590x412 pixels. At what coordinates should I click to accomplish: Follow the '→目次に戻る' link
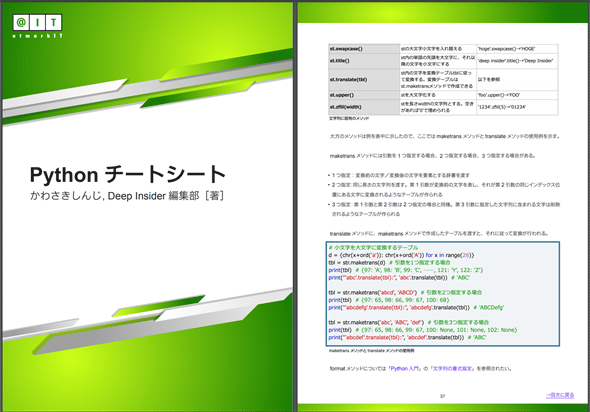pos(560,395)
